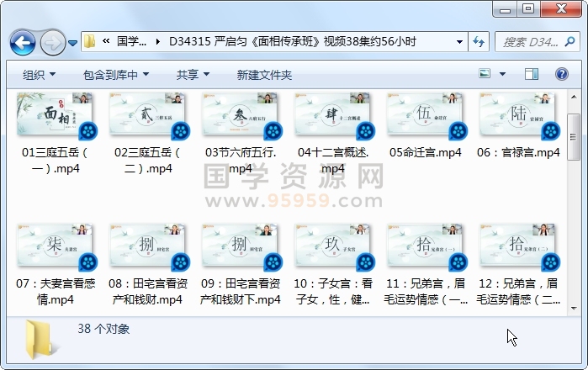
Task: Click file name 10：子女宫：看子女，性，健...
Action: [333, 291]
